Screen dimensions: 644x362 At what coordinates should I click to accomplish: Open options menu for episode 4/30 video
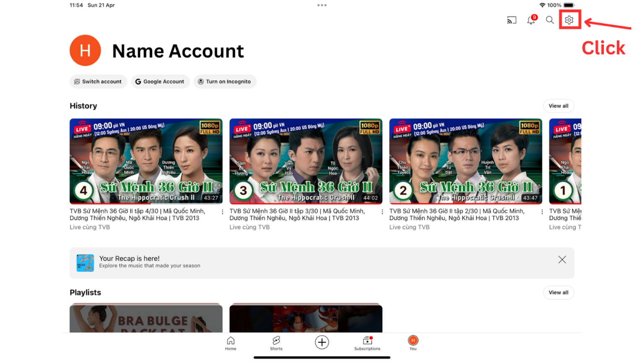click(x=222, y=212)
